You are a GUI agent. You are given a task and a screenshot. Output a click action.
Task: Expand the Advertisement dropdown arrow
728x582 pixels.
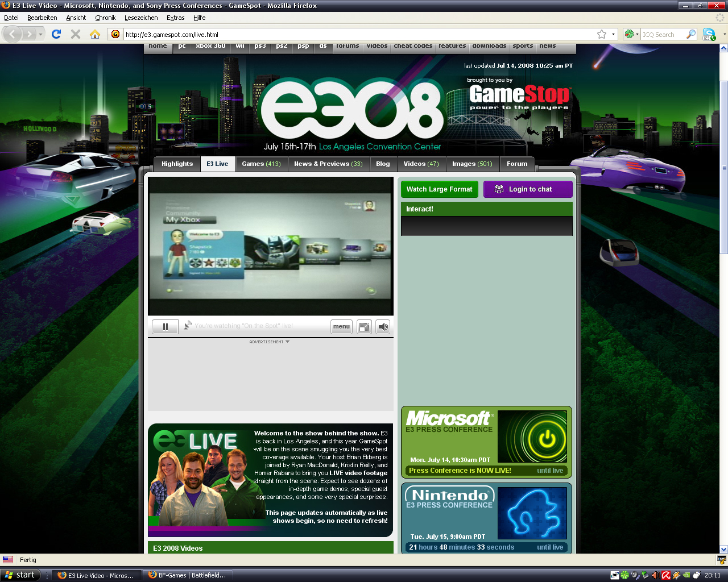287,342
